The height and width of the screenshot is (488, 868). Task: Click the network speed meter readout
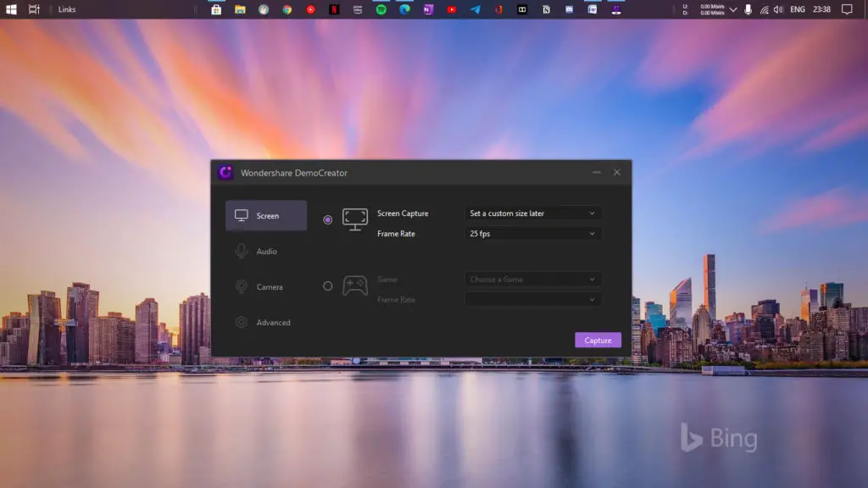(704, 9)
